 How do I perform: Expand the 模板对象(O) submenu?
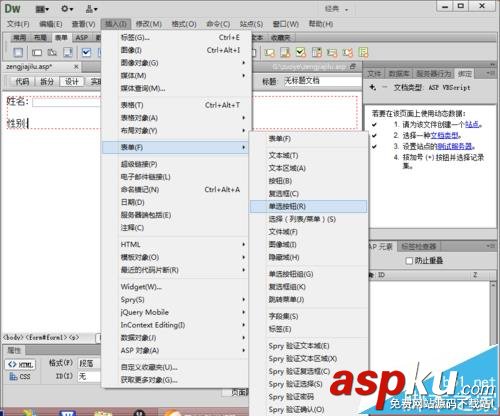176,257
